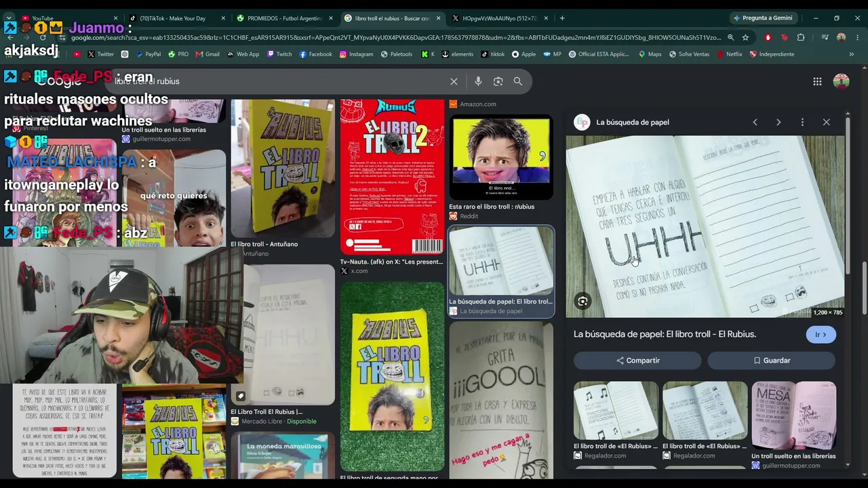Open the tiktok bookmark
Viewport: 868px width, 488px height.
(x=492, y=54)
